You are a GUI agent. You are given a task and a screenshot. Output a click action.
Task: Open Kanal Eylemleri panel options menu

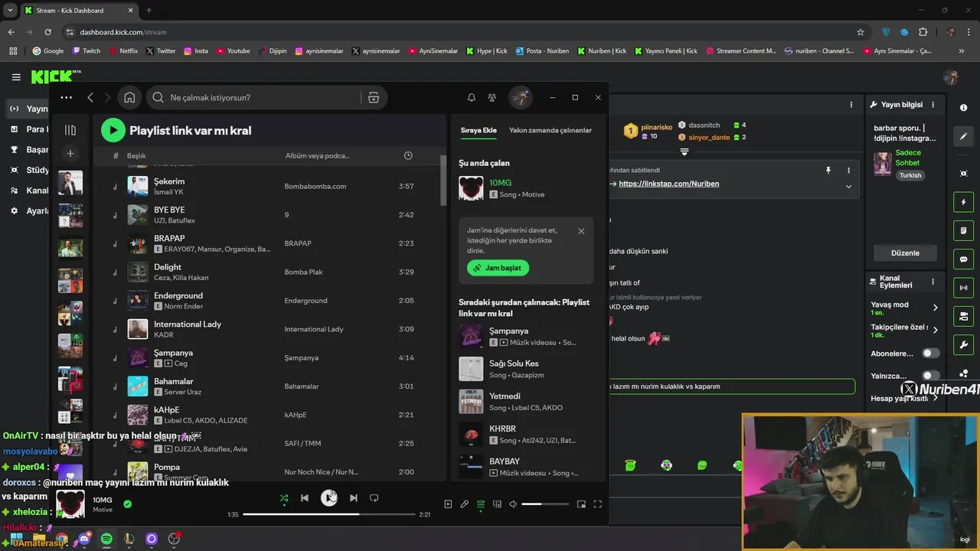tap(933, 282)
